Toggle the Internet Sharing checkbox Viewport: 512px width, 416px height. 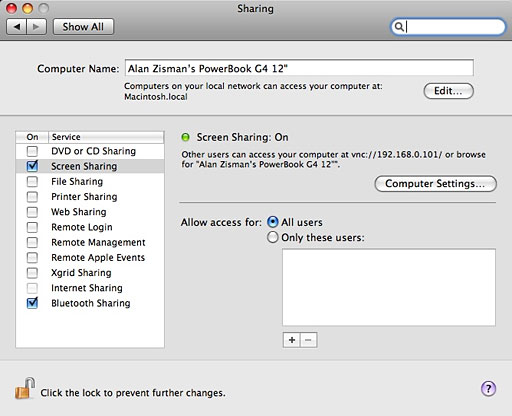[32, 288]
